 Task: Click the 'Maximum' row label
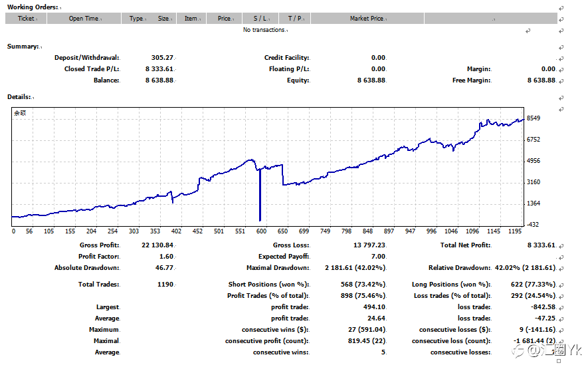(x=104, y=330)
